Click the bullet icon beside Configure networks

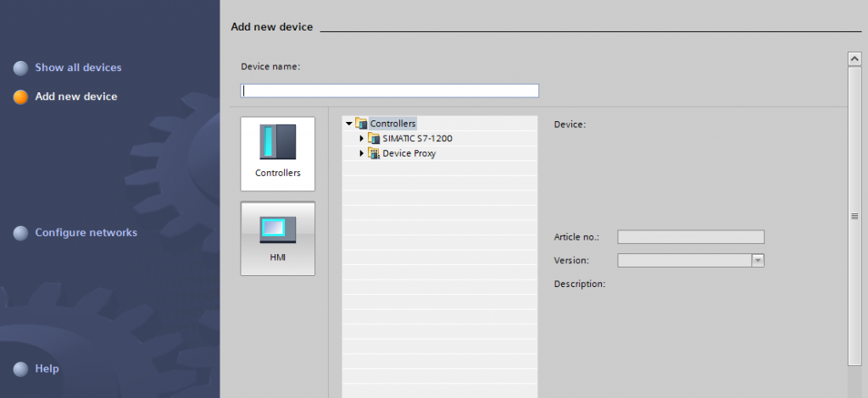pos(21,233)
